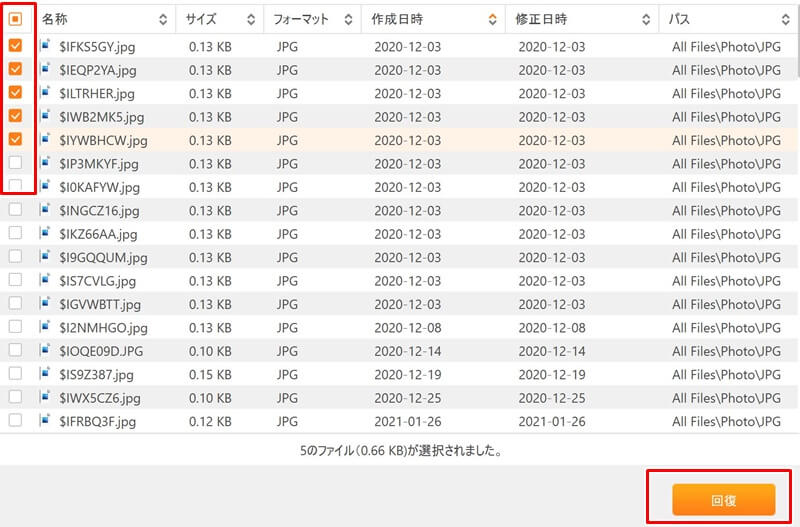Screen dimensions: 800x527
Task: Click the file icon of $IEQP2YA.jpg
Action: [46, 69]
